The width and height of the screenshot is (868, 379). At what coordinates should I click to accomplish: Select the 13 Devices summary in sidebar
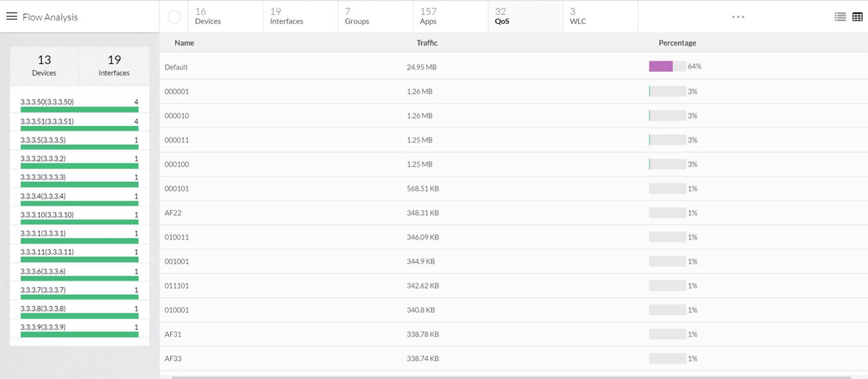pos(44,66)
